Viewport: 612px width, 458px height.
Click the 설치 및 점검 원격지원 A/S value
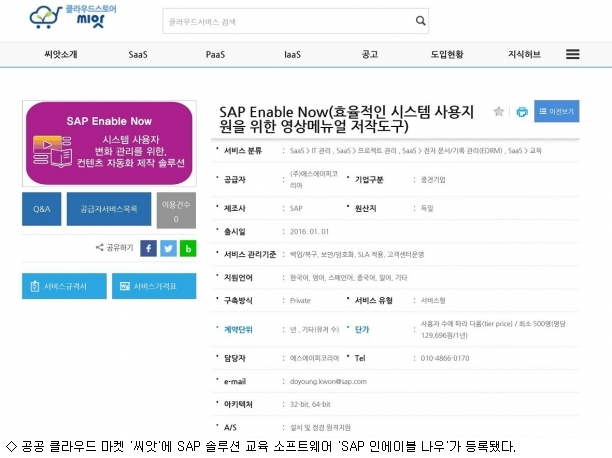[320, 428]
